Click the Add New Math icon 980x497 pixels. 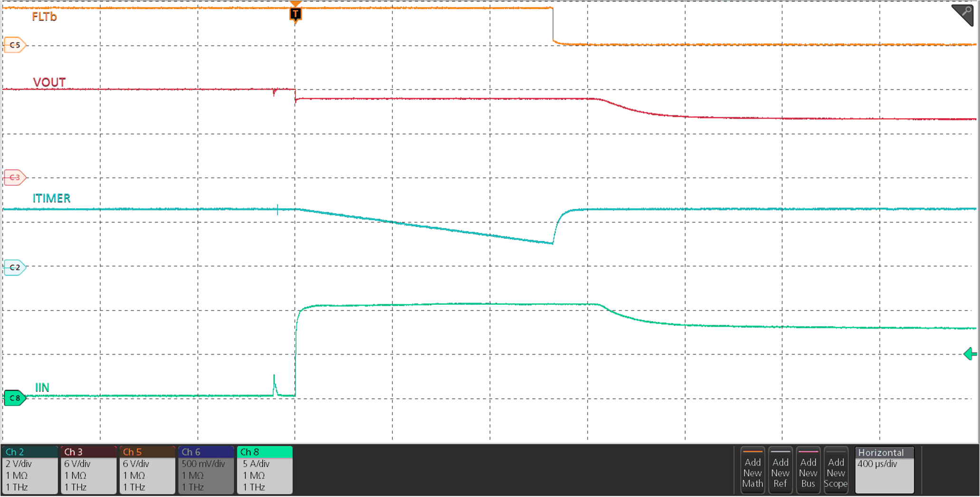(x=753, y=470)
